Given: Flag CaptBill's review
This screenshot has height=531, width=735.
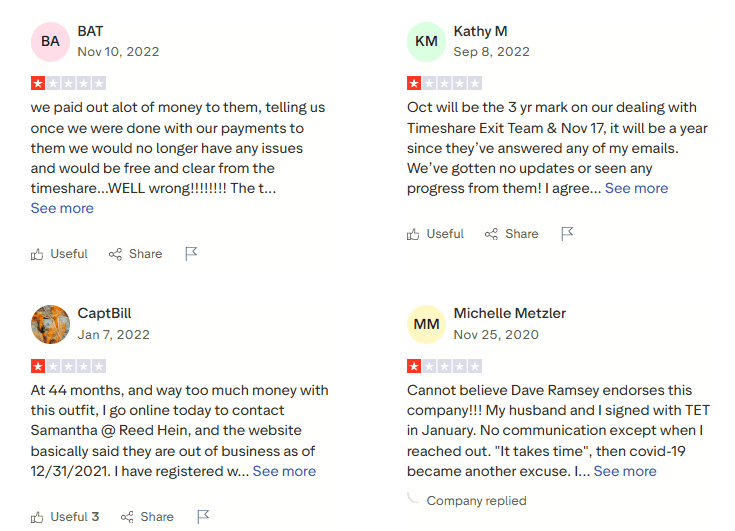Looking at the screenshot, I should [203, 517].
